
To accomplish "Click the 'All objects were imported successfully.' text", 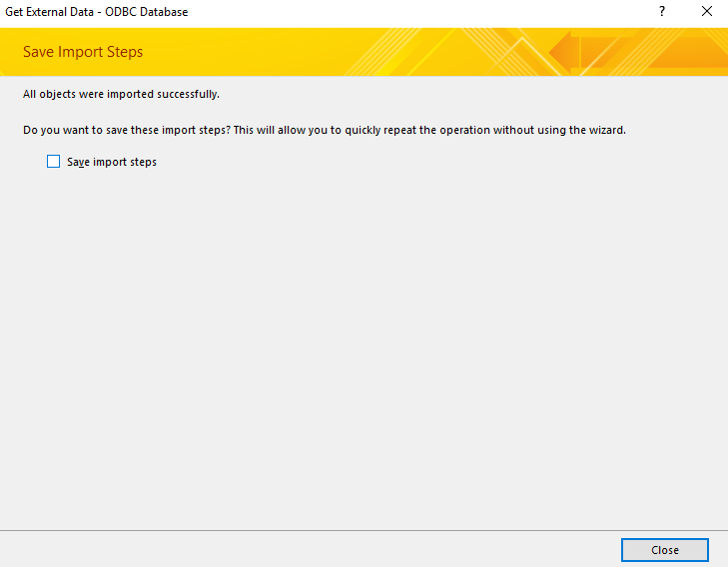I will click(121, 94).
